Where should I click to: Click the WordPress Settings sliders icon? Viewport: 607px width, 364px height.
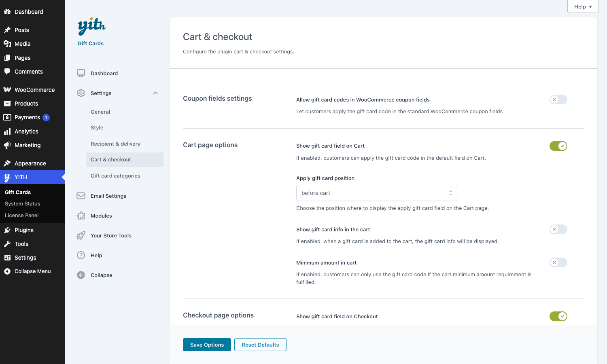[7, 258]
